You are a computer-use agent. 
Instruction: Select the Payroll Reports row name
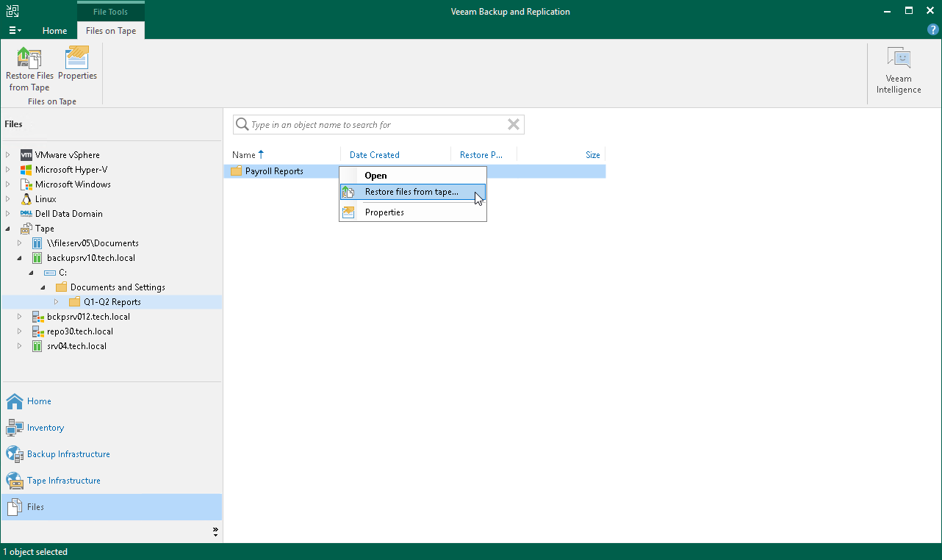pyautogui.click(x=274, y=171)
